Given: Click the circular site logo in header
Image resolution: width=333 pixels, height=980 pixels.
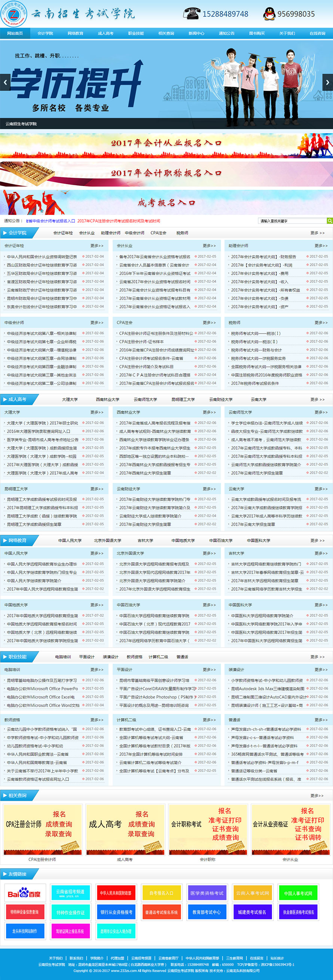Looking at the screenshot, I should coord(14,14).
